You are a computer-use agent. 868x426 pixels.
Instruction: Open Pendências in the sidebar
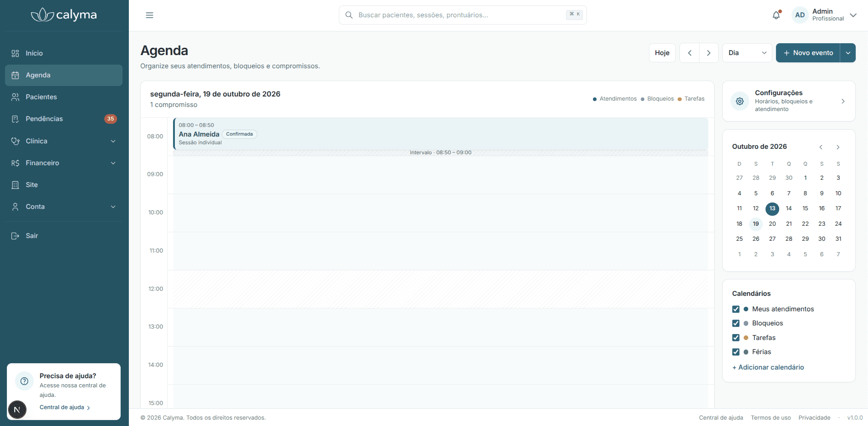64,119
